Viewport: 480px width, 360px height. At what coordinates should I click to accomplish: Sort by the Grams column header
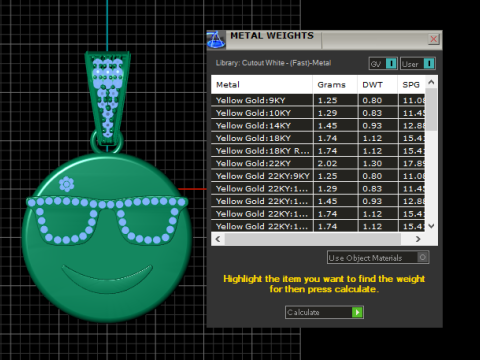click(x=335, y=85)
